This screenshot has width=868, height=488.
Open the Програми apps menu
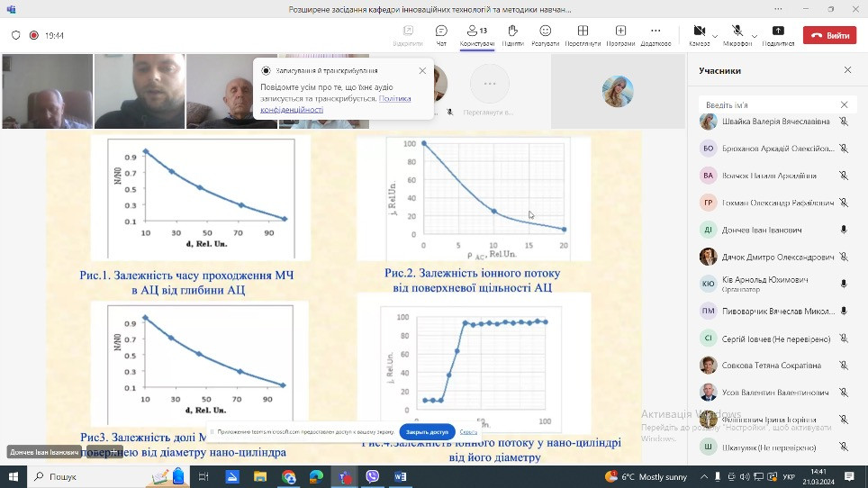[x=620, y=35]
